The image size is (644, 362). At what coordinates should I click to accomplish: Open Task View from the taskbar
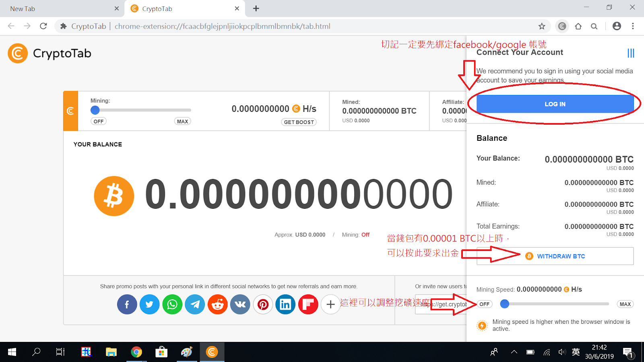pos(60,352)
